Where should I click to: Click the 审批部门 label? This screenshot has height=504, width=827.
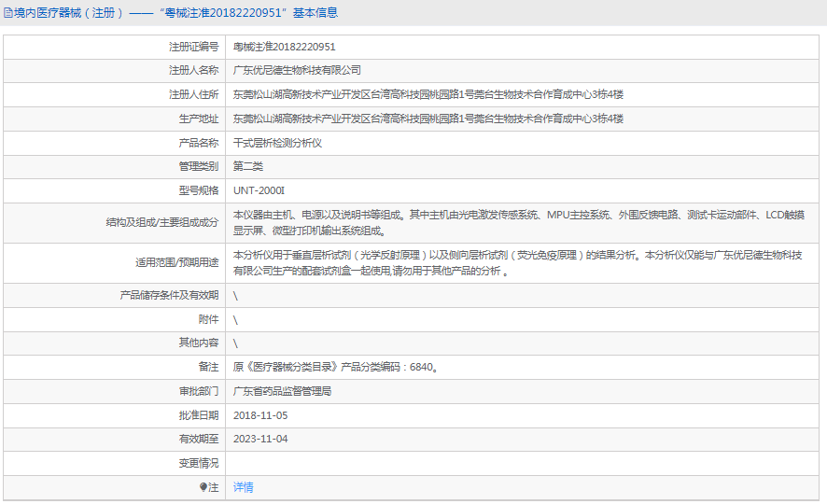pos(198,391)
